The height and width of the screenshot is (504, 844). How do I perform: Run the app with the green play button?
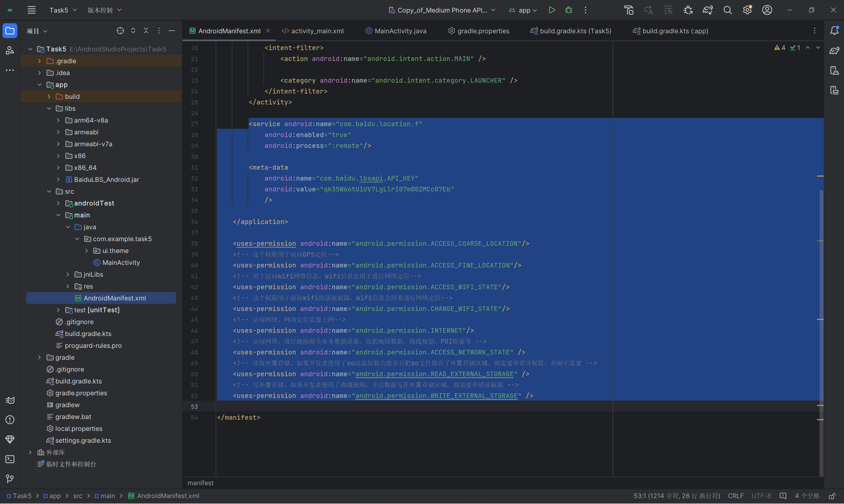(551, 10)
